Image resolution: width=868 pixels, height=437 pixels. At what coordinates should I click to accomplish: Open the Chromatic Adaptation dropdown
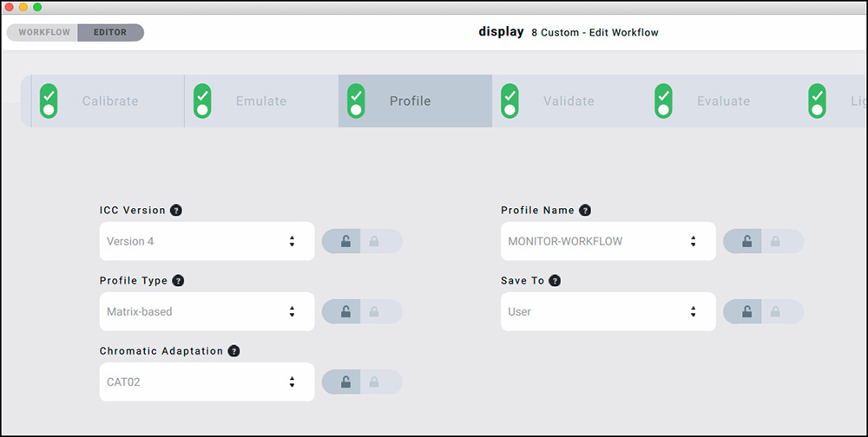click(207, 382)
